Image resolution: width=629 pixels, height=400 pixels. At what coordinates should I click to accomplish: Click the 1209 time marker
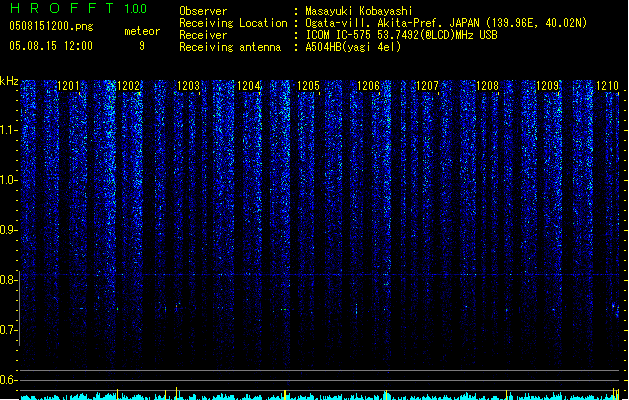coord(548,86)
